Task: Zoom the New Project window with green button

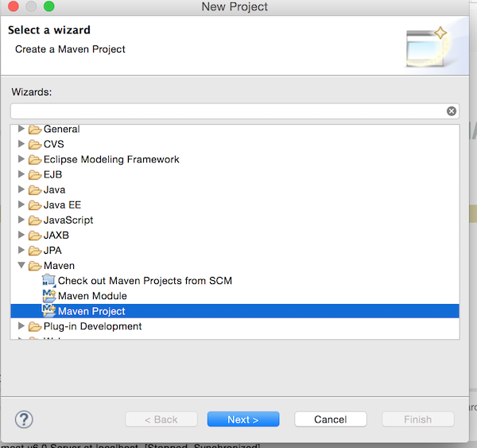Action: [49, 6]
